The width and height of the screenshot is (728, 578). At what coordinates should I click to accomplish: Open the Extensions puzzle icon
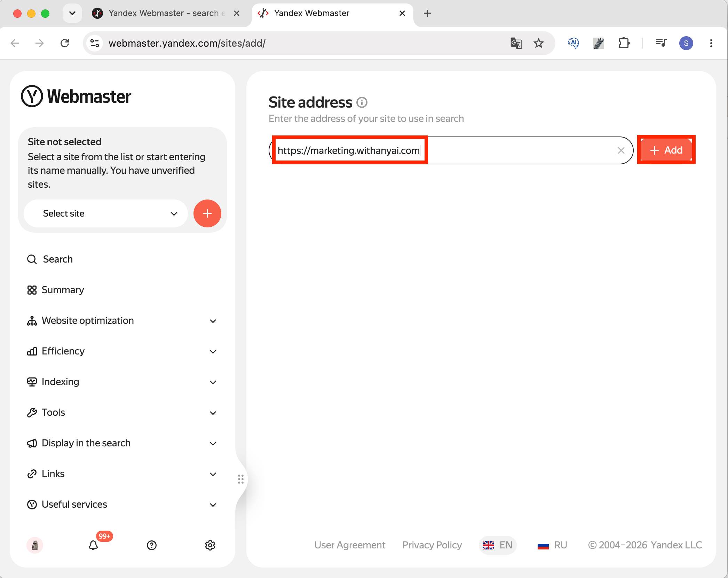coord(624,43)
